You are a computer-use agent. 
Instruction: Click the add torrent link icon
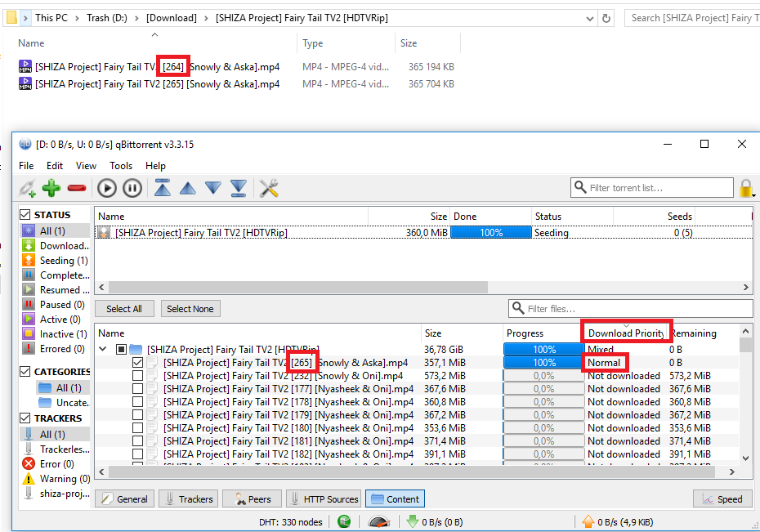coord(27,188)
